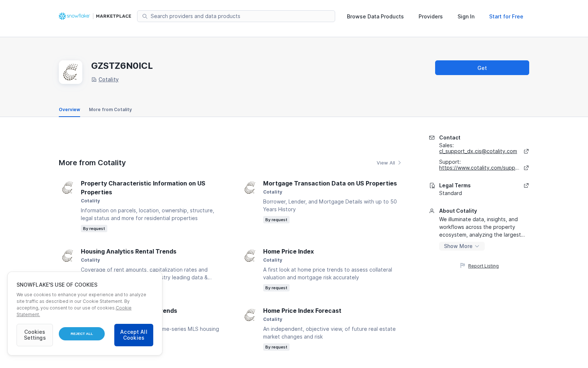This screenshot has width=588, height=368.
Task: Click the About Cotality person icon
Action: tap(432, 211)
